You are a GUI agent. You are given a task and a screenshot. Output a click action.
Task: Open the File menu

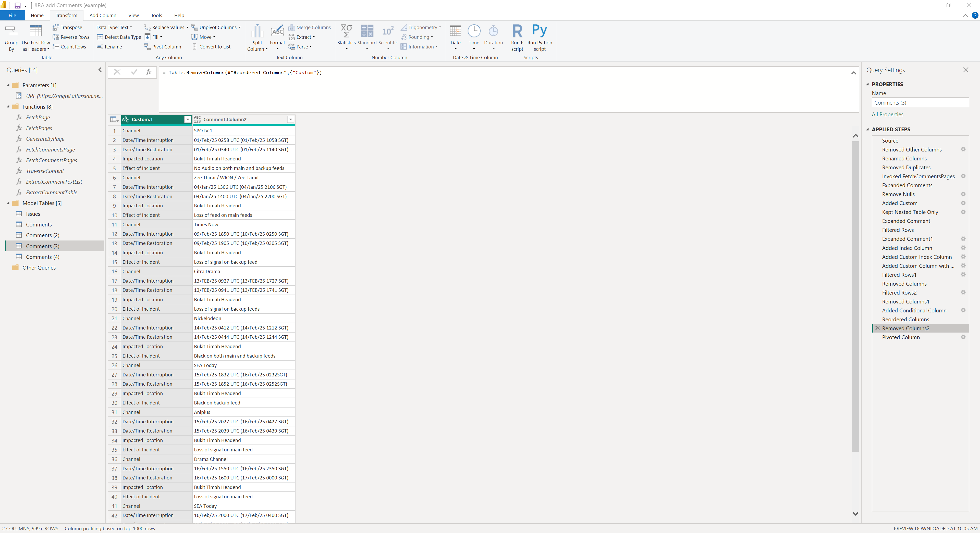(12, 15)
